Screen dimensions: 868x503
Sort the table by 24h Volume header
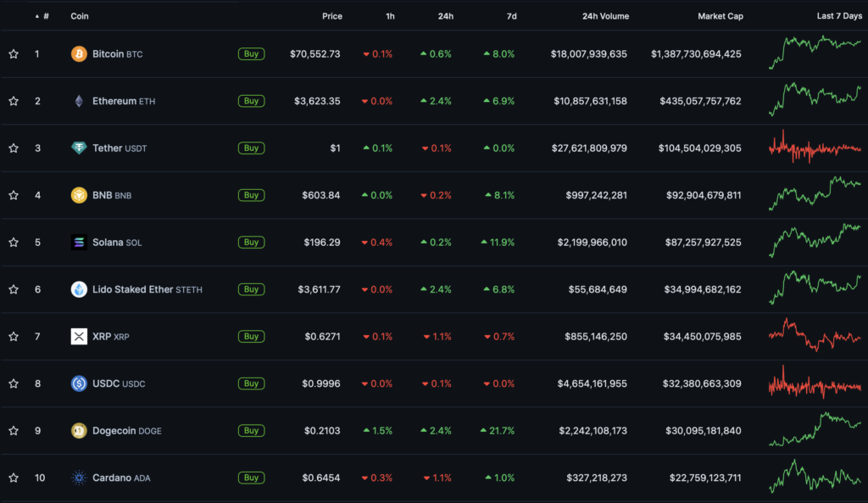[x=605, y=16]
